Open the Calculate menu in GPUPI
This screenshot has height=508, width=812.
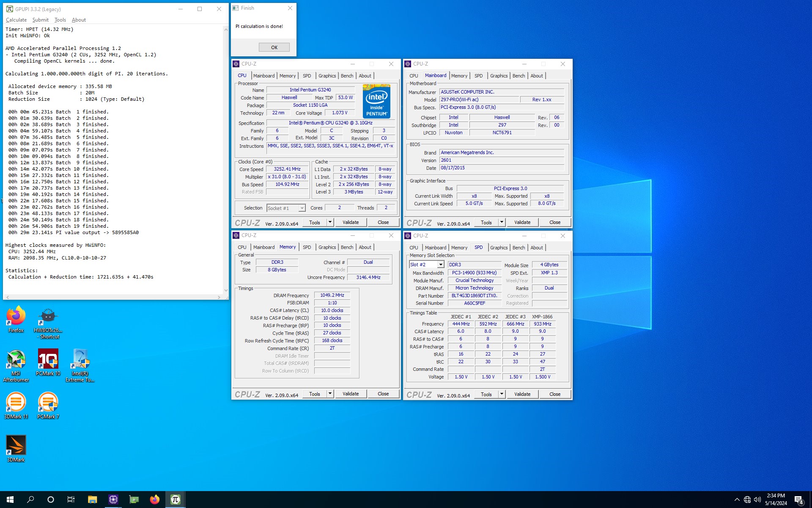[16, 20]
